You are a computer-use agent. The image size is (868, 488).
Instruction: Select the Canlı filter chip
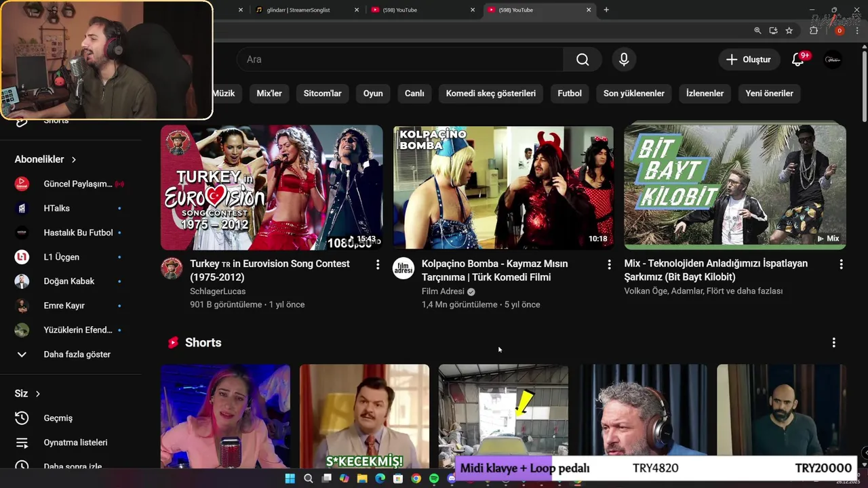coord(414,94)
